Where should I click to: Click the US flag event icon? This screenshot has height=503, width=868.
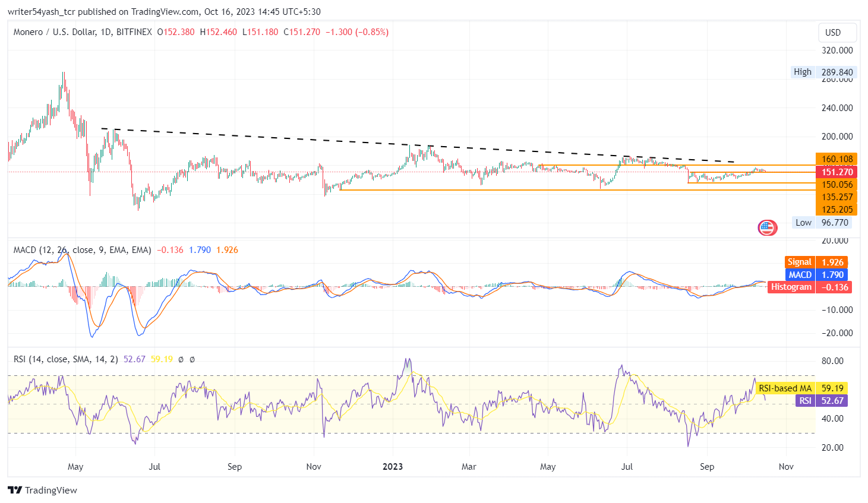coord(767,227)
